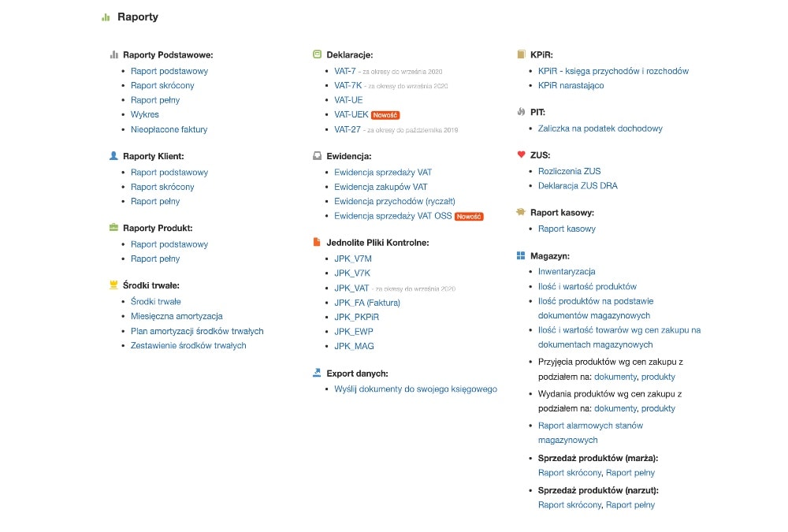Click the KPiR book icon
The image size is (788, 532).
pyautogui.click(x=521, y=54)
